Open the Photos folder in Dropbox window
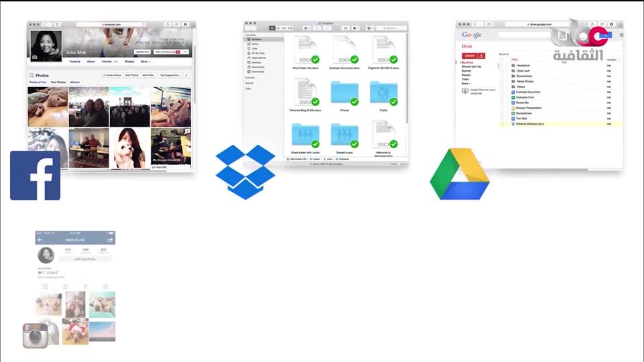This screenshot has width=644, height=362. click(345, 94)
